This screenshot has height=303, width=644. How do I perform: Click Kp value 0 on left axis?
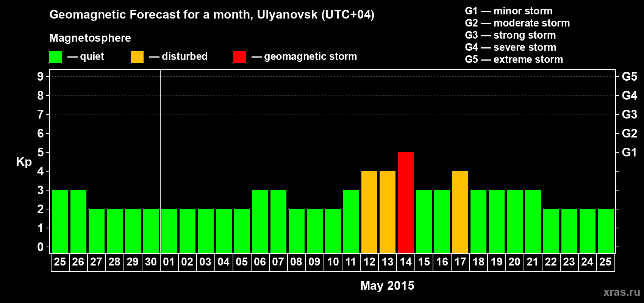41,247
